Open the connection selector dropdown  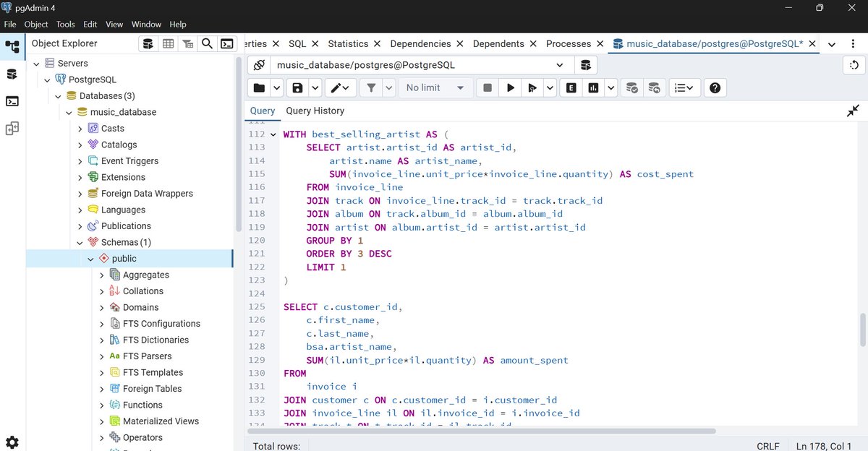560,65
